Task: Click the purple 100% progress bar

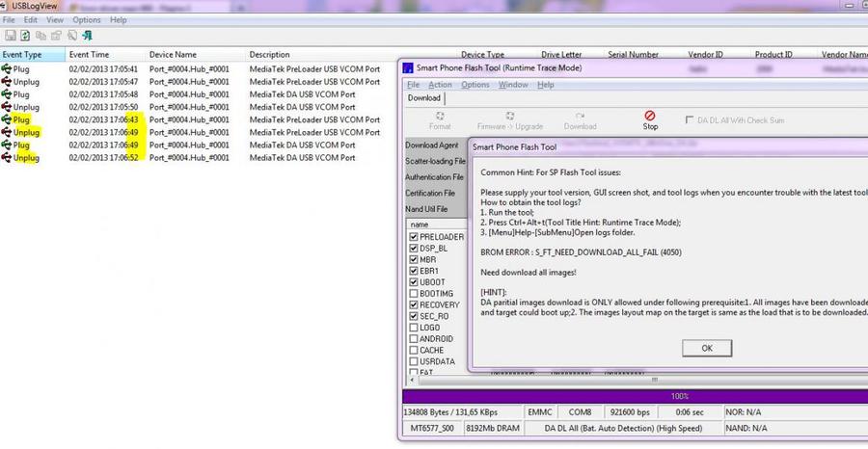Action: pos(635,396)
